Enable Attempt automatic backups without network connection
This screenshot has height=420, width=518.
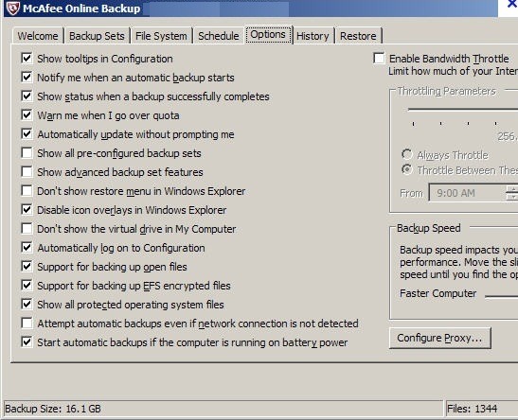pos(27,323)
